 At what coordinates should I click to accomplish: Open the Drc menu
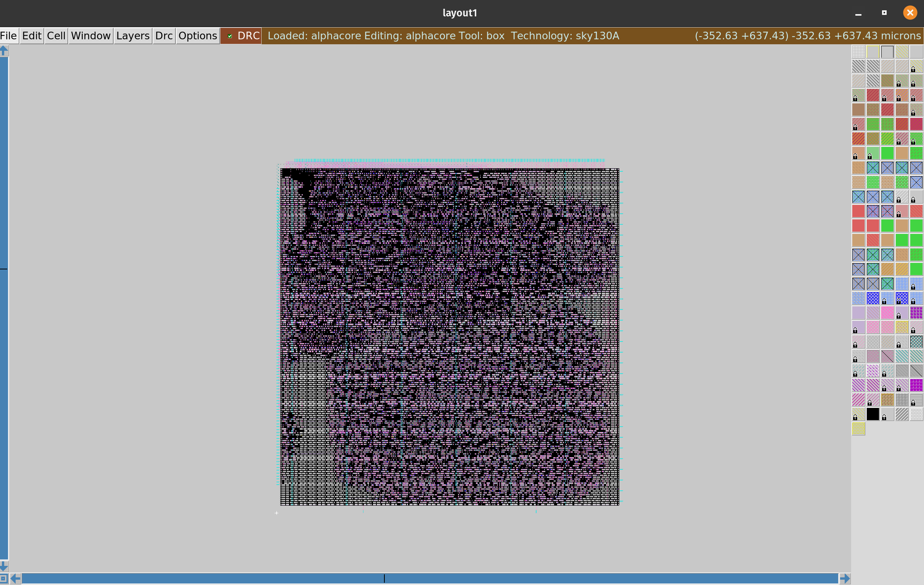(x=164, y=36)
